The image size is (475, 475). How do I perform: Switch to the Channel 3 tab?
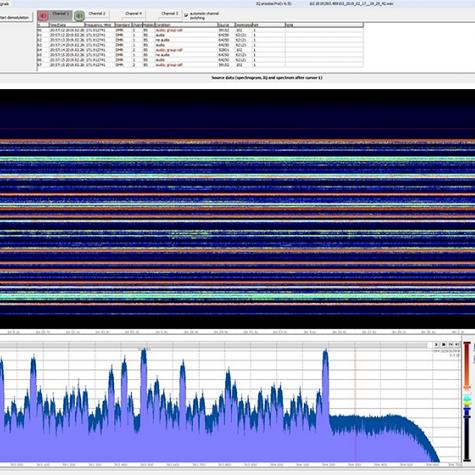170,14
